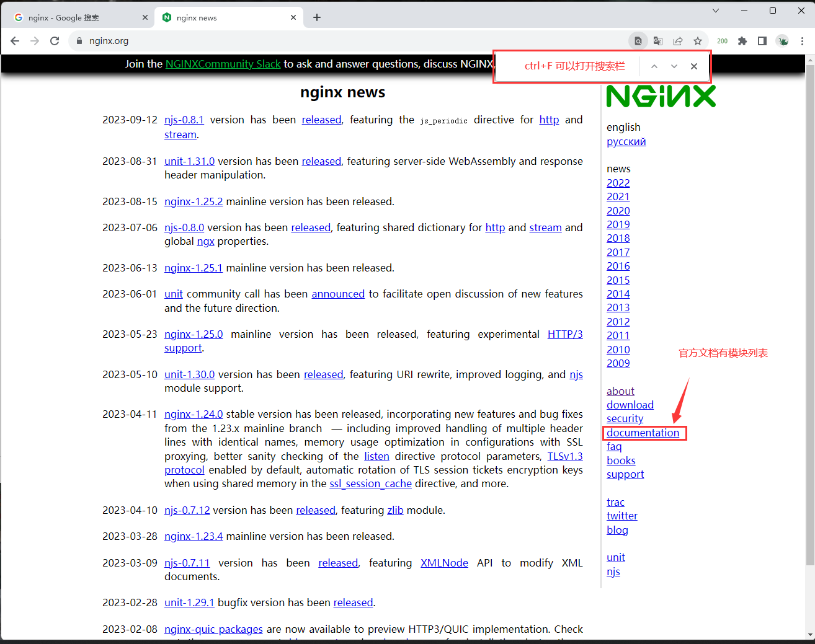
Task: Click the browser forward arrow
Action: (35, 41)
